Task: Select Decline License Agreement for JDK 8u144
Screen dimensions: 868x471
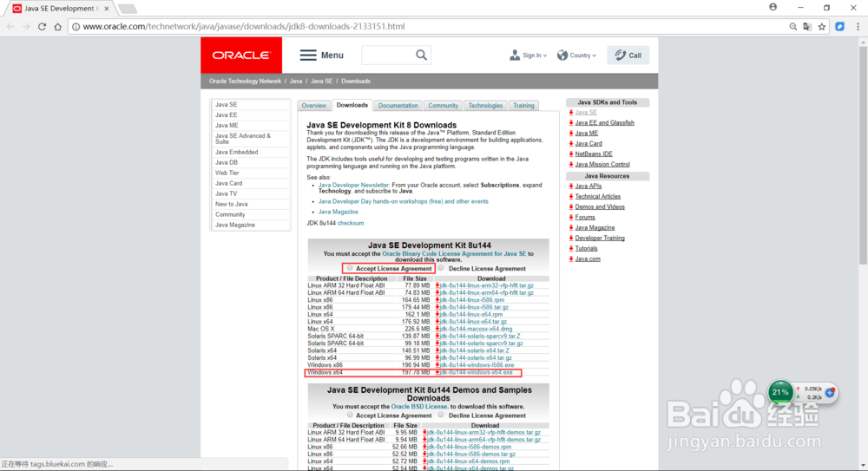Action: tap(441, 268)
